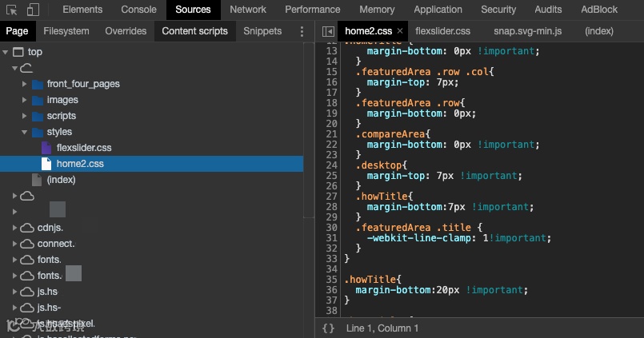Switch to the Filesystem navigator tab
This screenshot has height=338, width=644.
[66, 31]
